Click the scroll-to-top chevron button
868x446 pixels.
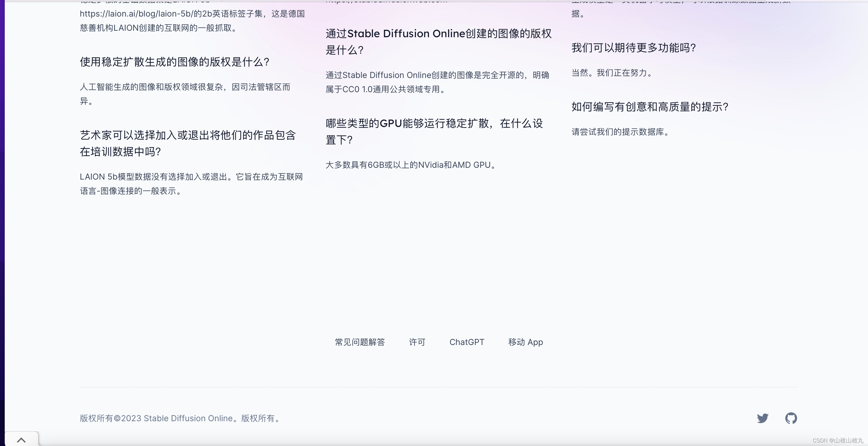[21, 440]
